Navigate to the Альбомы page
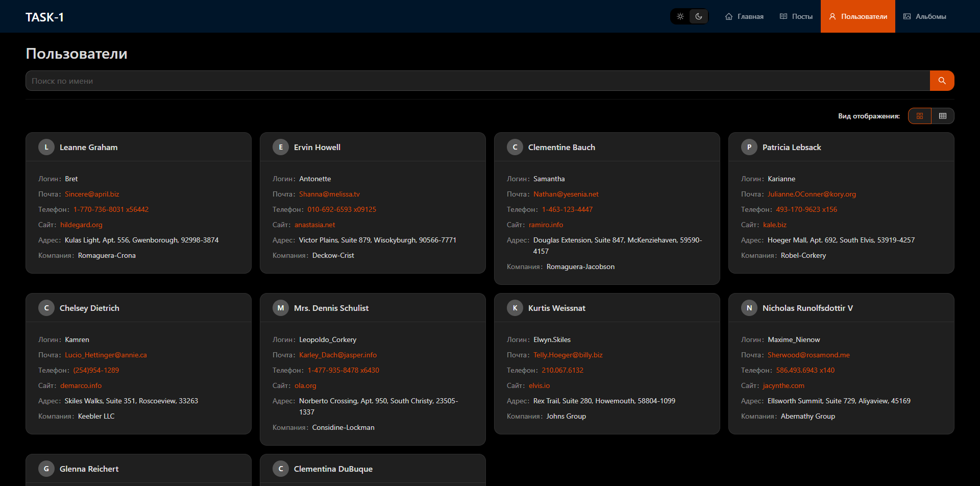 coord(925,16)
